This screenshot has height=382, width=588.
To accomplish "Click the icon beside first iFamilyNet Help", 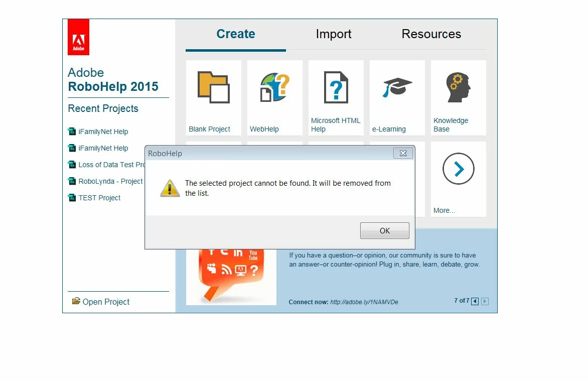I will 72,132.
